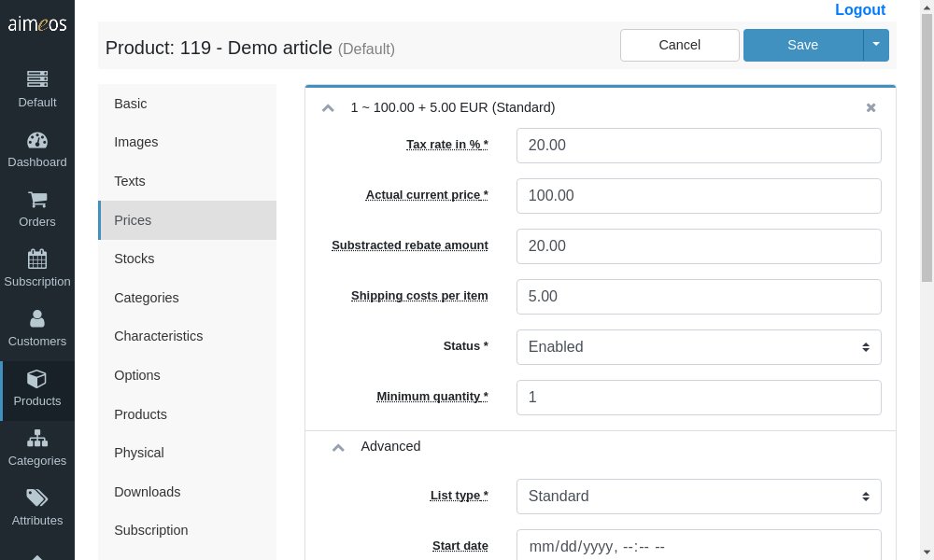The image size is (934, 560).
Task: Click the aimeos logo
Action: coord(36,25)
